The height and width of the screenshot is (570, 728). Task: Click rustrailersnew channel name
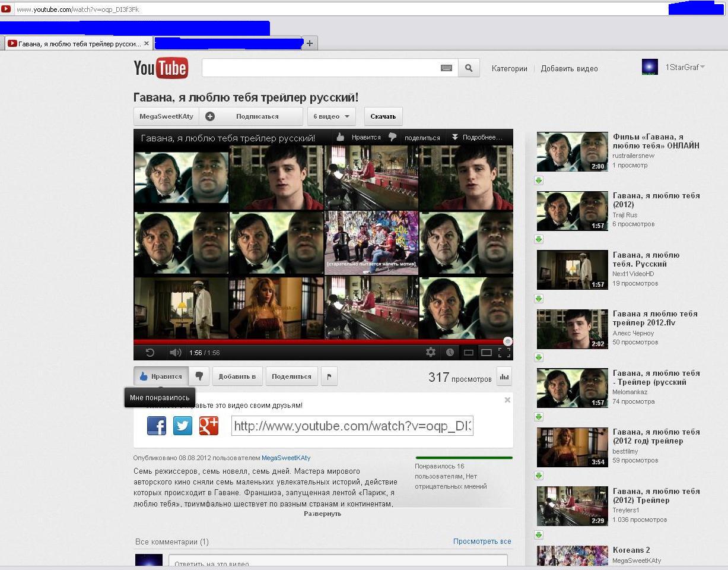(634, 156)
